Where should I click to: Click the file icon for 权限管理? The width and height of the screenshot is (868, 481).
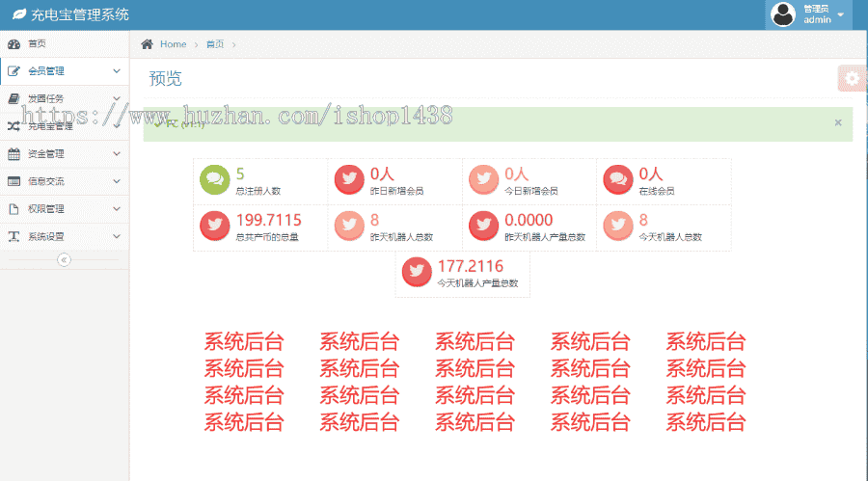(14, 208)
